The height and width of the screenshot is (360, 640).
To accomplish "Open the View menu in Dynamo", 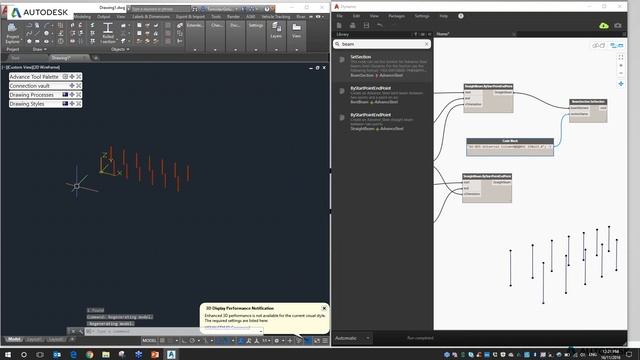I will [x=374, y=16].
